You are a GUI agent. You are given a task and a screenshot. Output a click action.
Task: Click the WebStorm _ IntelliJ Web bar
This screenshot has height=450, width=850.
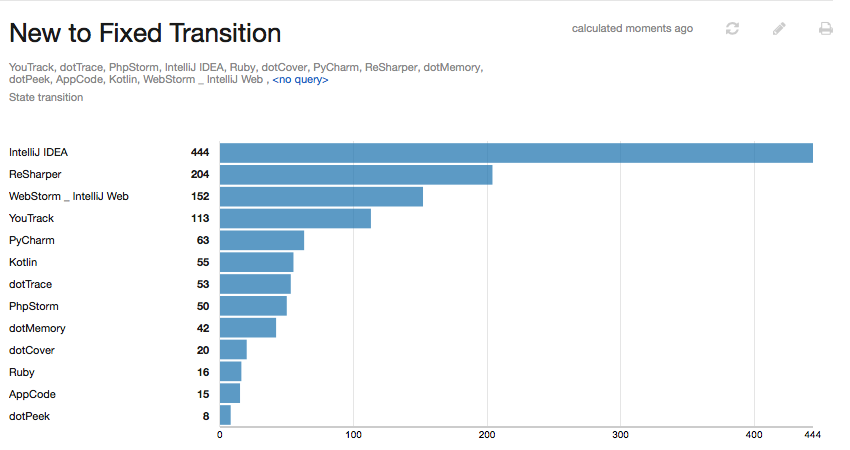click(x=321, y=197)
